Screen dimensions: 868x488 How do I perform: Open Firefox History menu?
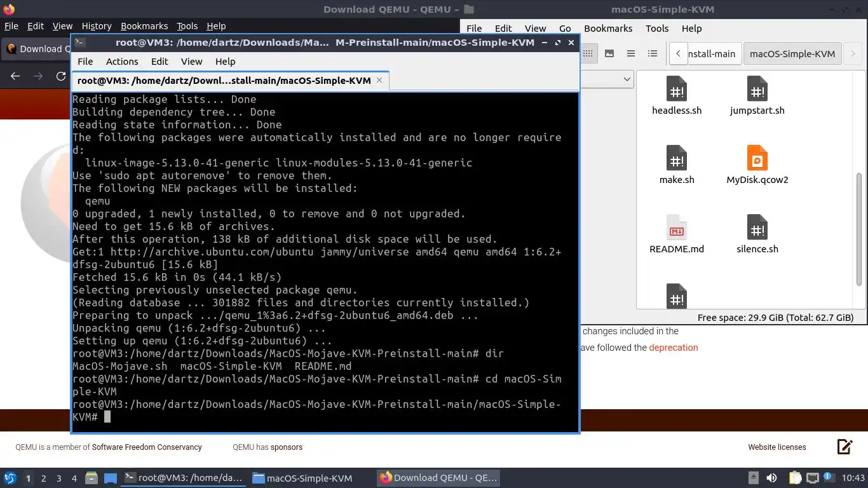coord(97,26)
